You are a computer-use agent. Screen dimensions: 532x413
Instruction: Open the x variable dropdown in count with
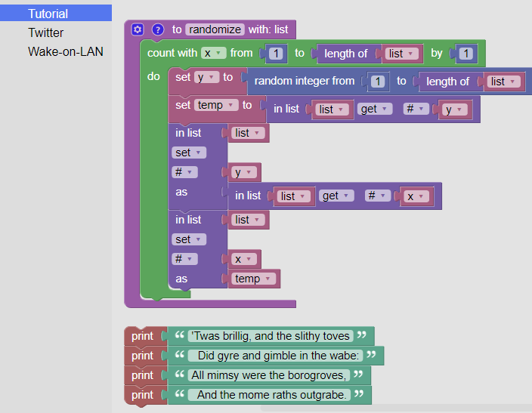click(213, 53)
